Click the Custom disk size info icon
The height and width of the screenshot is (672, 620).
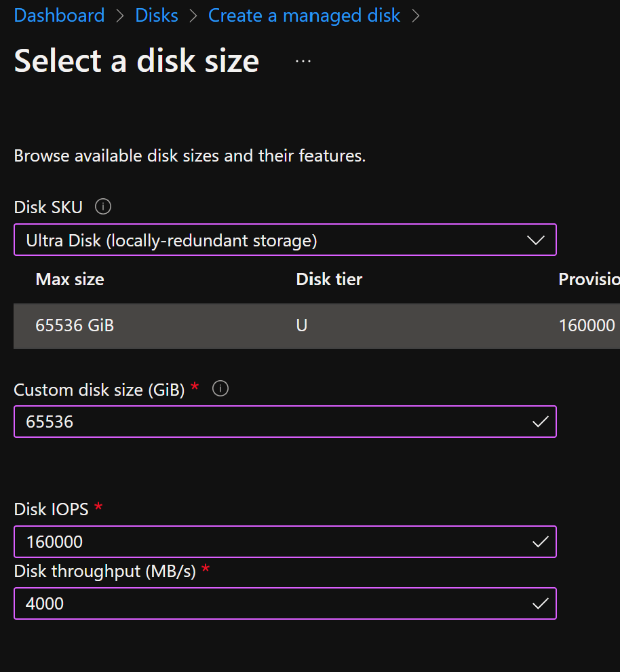(220, 389)
